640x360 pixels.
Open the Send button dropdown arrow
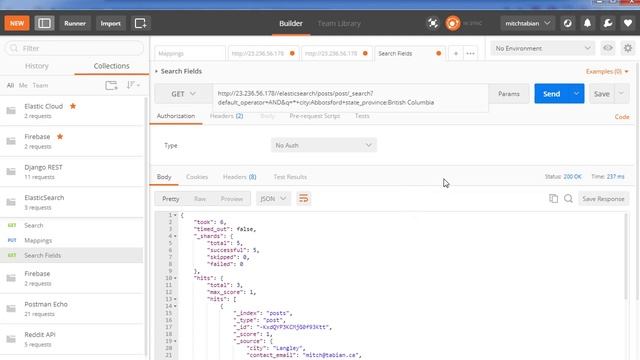pos(576,94)
